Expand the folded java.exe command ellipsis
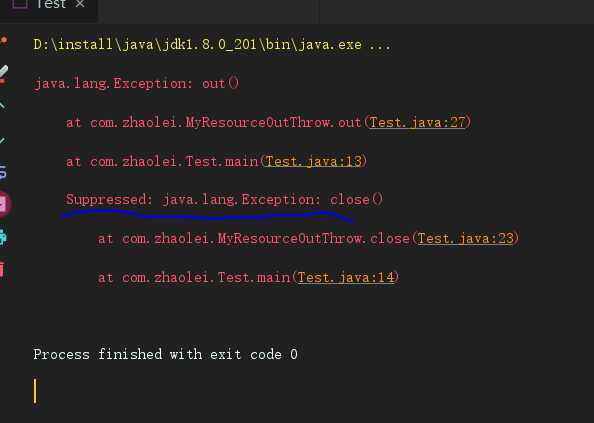 380,45
